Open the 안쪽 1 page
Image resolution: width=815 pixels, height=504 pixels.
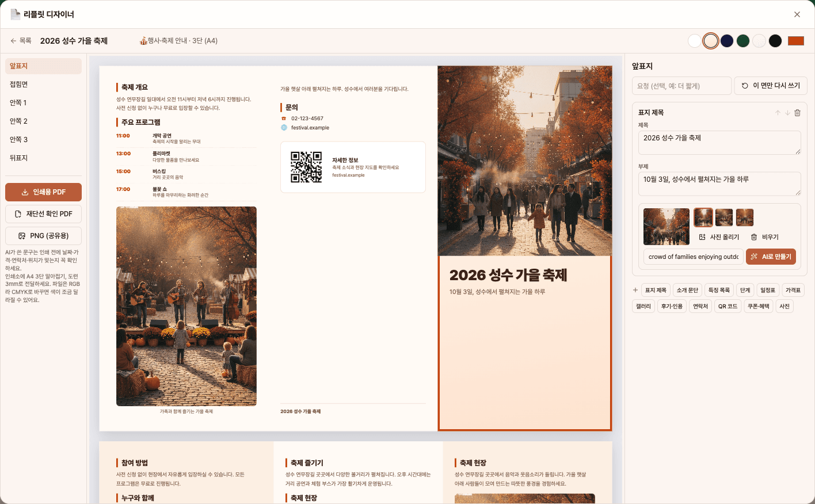click(43, 103)
